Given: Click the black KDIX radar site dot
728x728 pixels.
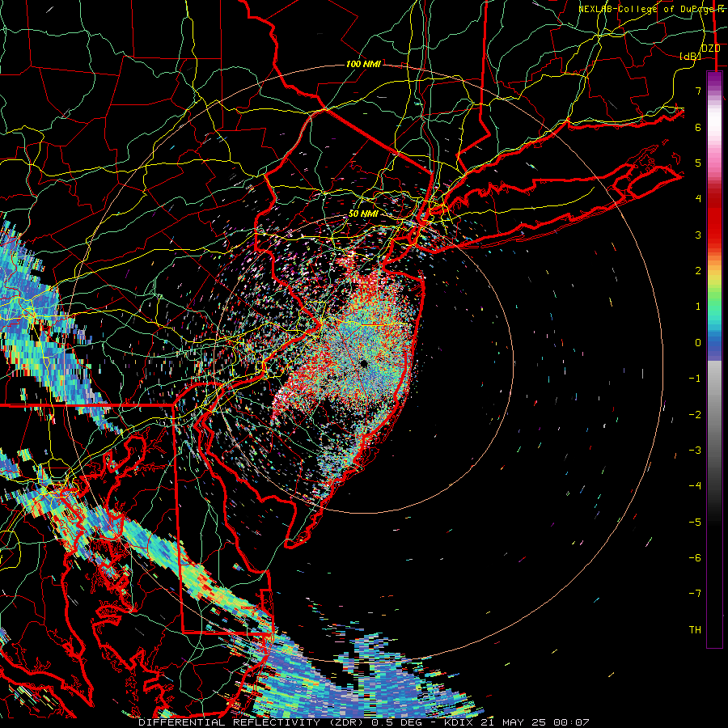Looking at the screenshot, I should click(364, 363).
